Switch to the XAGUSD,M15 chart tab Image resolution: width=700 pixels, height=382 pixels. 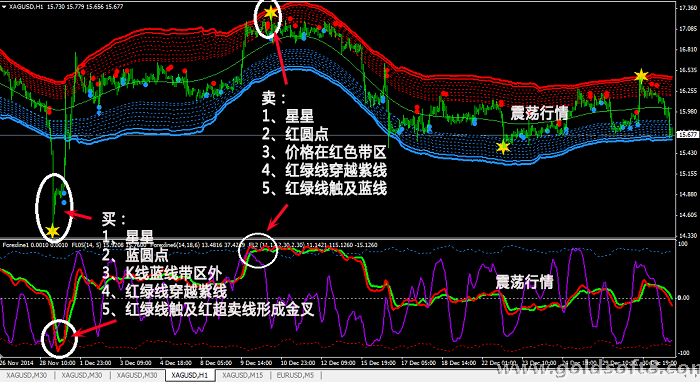coord(242,375)
